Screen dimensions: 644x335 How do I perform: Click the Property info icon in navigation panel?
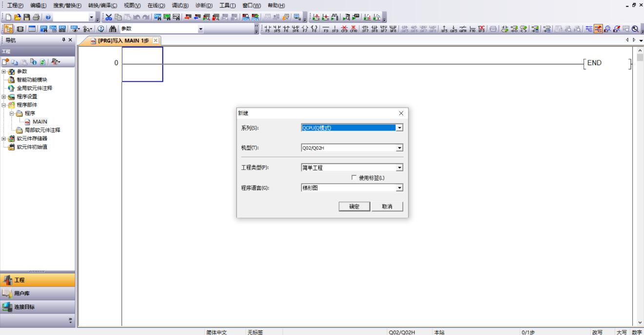click(x=33, y=62)
